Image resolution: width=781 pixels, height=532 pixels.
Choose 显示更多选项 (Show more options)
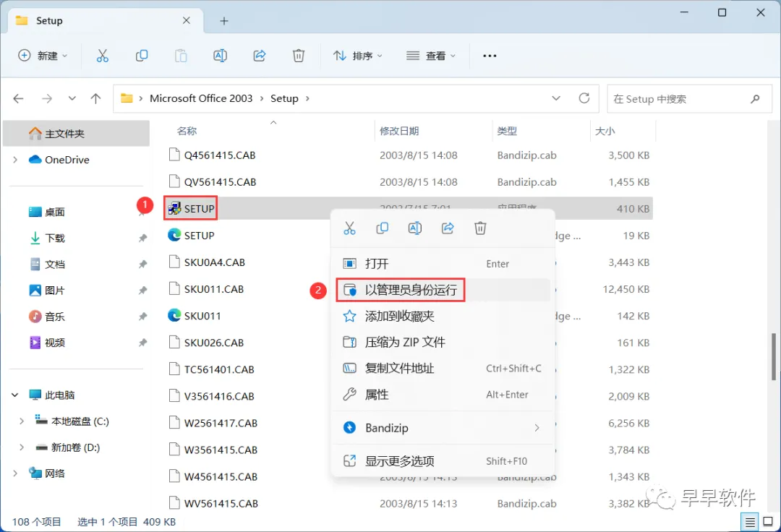pos(443,461)
